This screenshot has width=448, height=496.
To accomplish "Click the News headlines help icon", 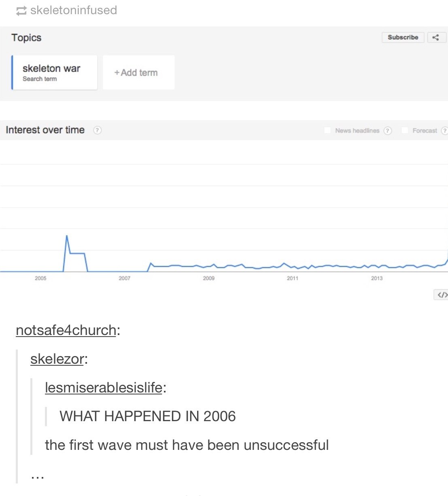I will (388, 131).
